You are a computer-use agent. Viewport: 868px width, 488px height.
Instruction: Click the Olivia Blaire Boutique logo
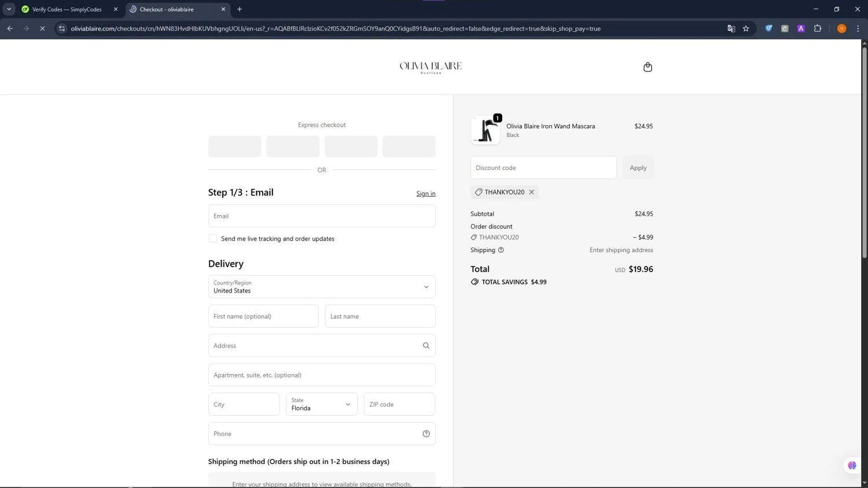431,68
